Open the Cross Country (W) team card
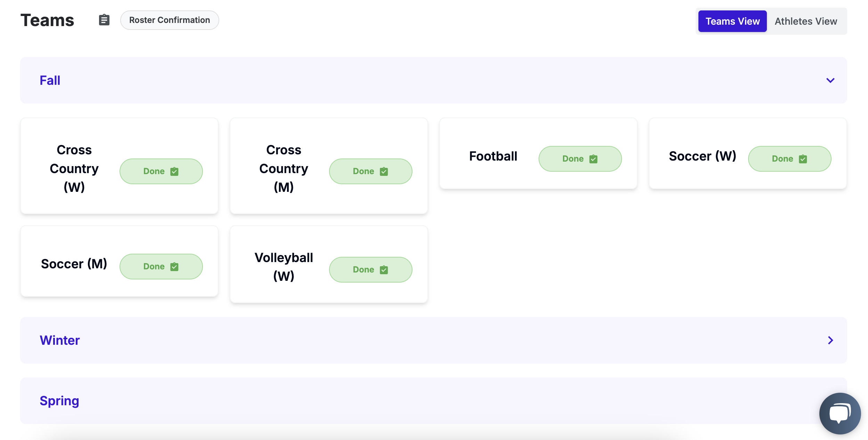 pyautogui.click(x=74, y=169)
